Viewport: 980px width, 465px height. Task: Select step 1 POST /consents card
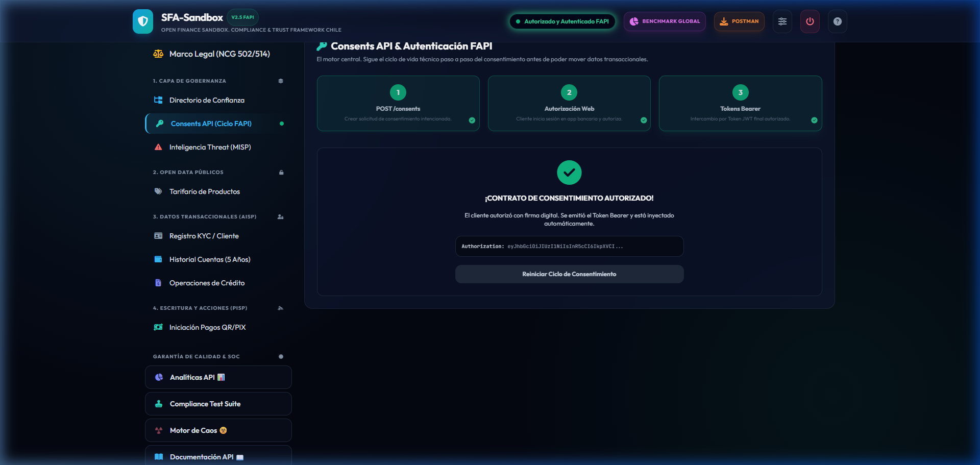tap(398, 104)
